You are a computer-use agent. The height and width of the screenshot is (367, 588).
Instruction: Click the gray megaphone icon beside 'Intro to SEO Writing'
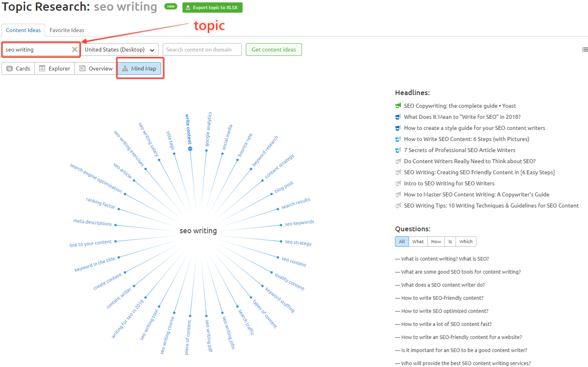pos(398,183)
